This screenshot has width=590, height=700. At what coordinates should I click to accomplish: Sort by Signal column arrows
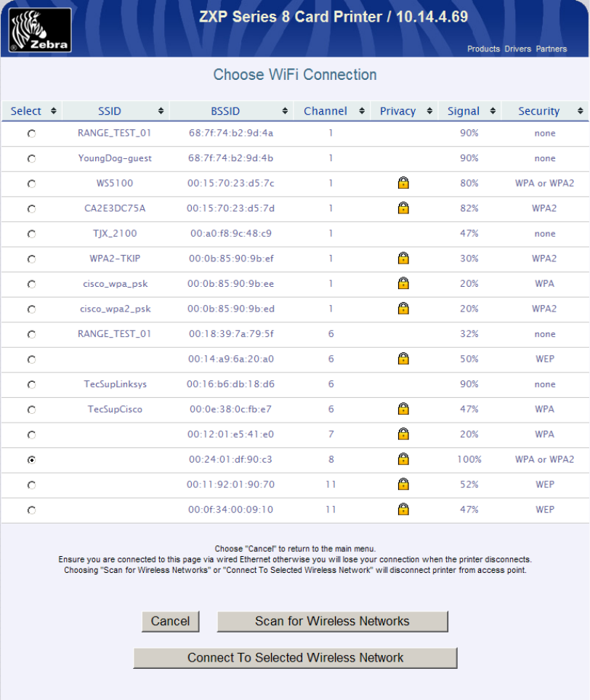point(493,110)
